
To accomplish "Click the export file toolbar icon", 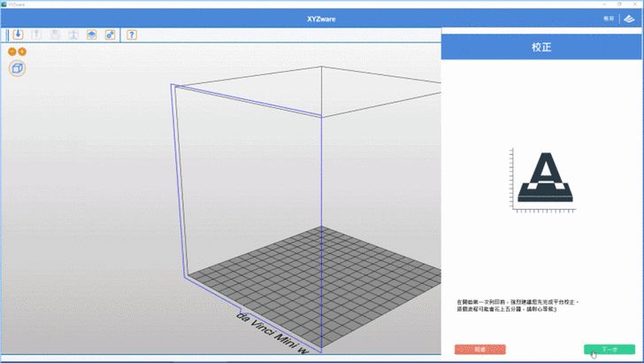I will pos(36,35).
